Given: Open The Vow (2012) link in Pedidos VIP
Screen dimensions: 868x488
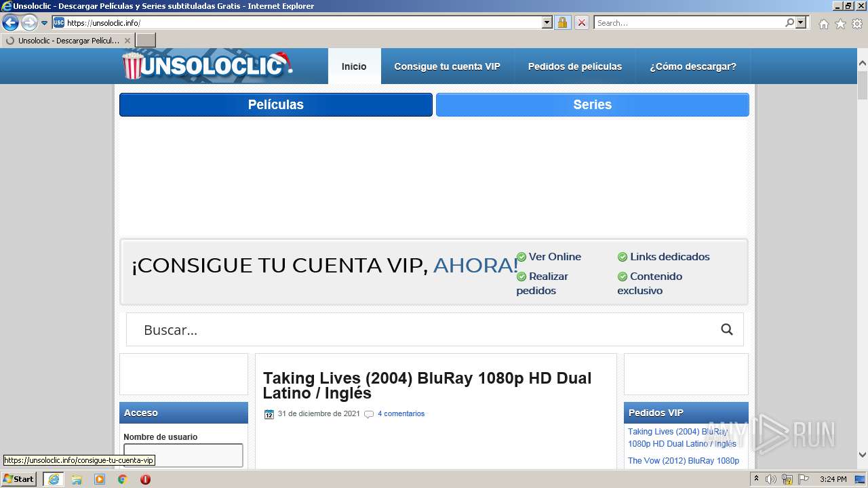Looking at the screenshot, I should [x=684, y=461].
